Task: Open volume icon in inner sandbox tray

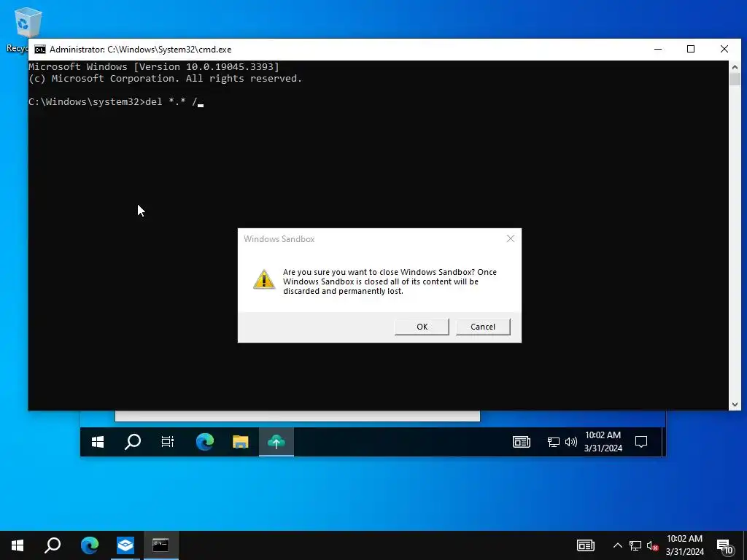Action: click(570, 443)
